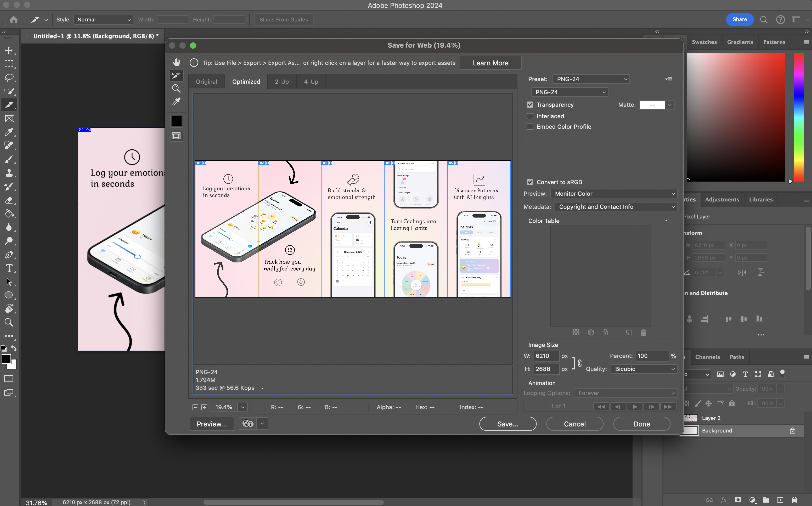Screen dimensions: 812x506
Task: Change the Metadata dropdown selection
Action: coord(616,206)
